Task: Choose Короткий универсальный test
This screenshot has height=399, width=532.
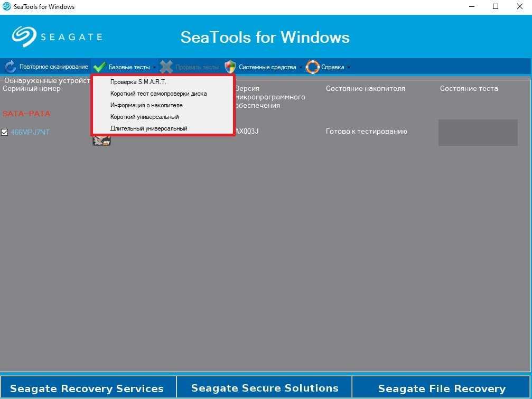Action: (x=163, y=117)
